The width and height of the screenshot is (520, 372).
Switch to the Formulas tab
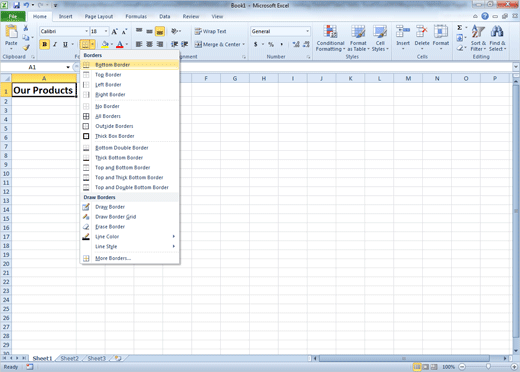point(136,16)
